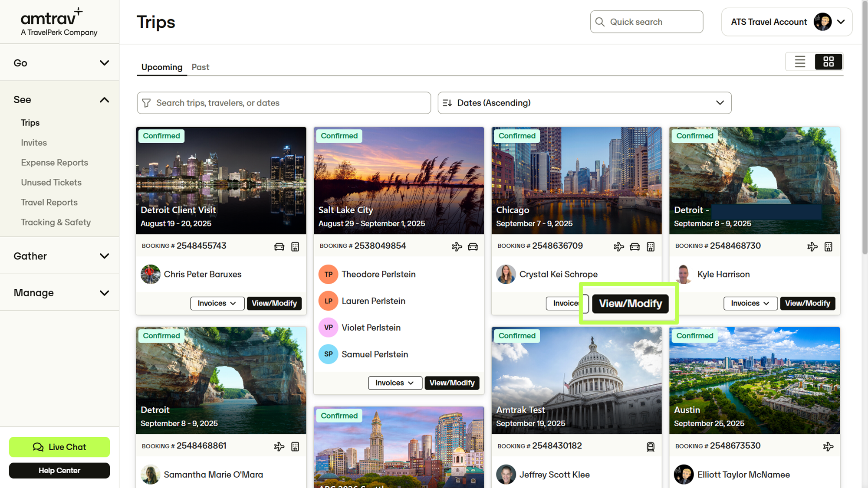Open Invoices dropdown for Detroit Client Visit
The width and height of the screenshot is (868, 488).
(217, 303)
